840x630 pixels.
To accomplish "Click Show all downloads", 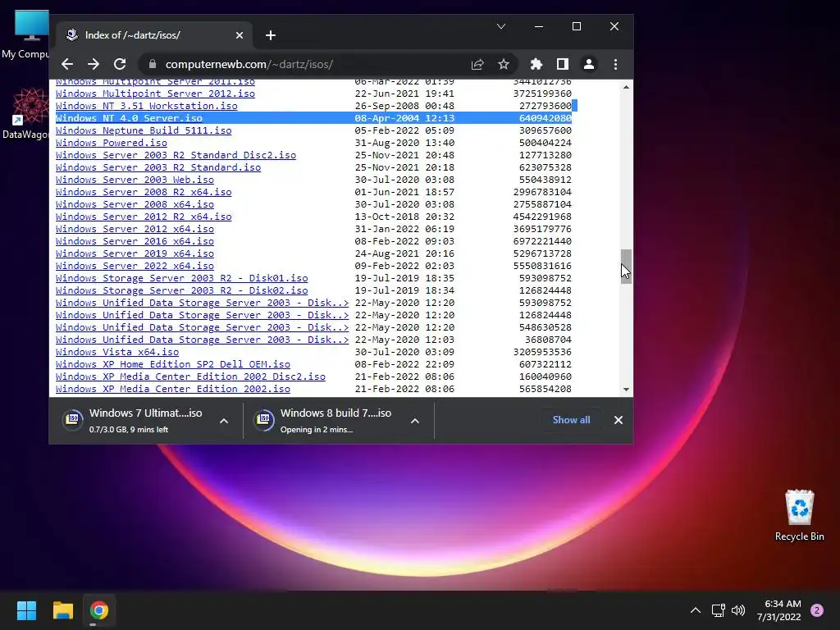I will (x=571, y=420).
